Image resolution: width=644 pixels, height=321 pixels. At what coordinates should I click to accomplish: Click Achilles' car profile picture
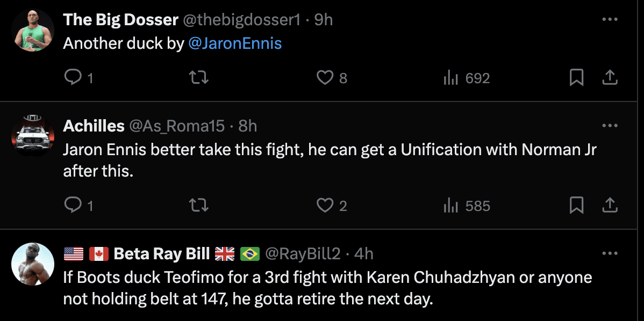[33, 136]
